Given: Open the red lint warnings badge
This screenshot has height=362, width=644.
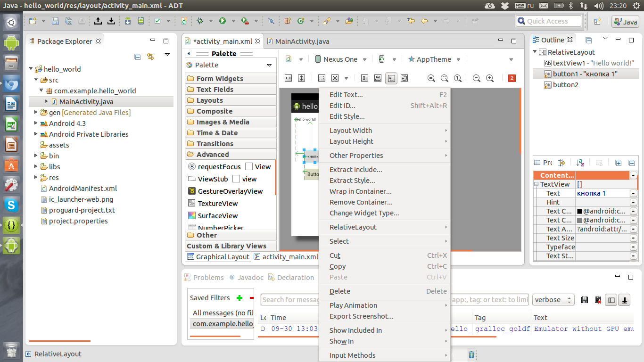Looking at the screenshot, I should (x=512, y=78).
